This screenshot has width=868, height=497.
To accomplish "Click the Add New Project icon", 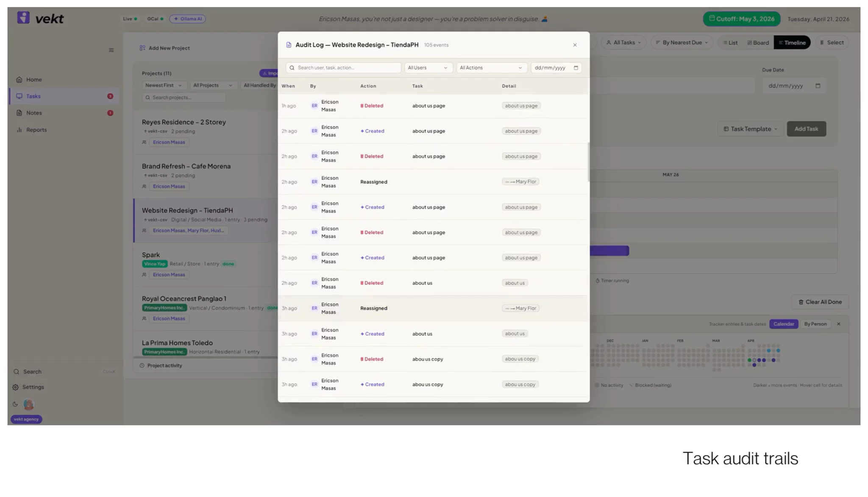I will point(142,48).
